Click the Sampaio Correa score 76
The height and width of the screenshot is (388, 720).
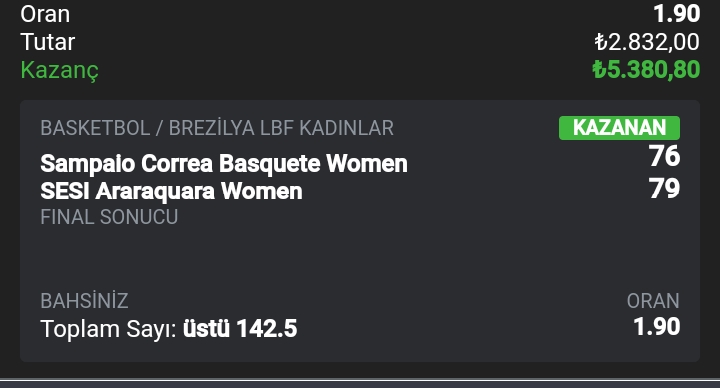click(x=664, y=156)
